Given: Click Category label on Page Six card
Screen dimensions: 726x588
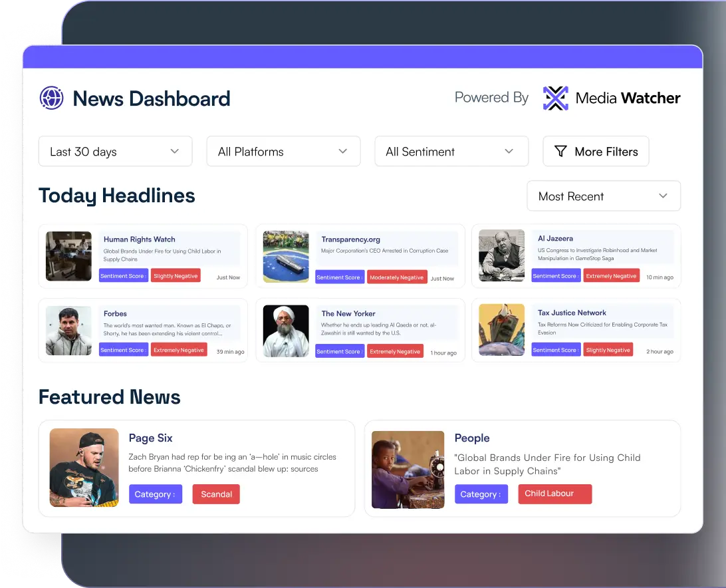Looking at the screenshot, I should coord(155,494).
